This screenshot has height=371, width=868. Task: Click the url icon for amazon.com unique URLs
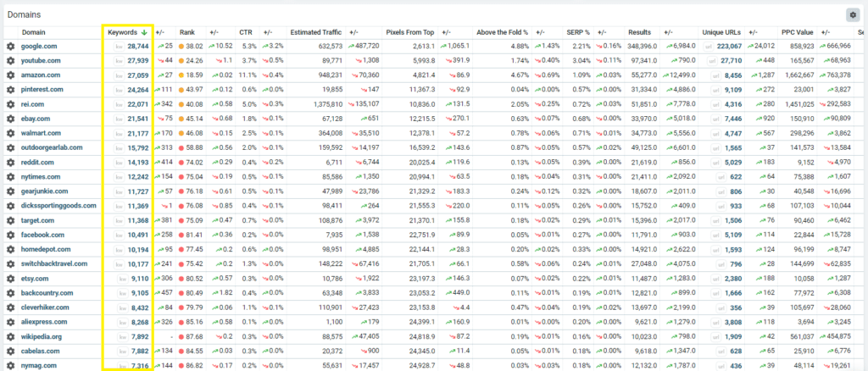click(x=717, y=75)
